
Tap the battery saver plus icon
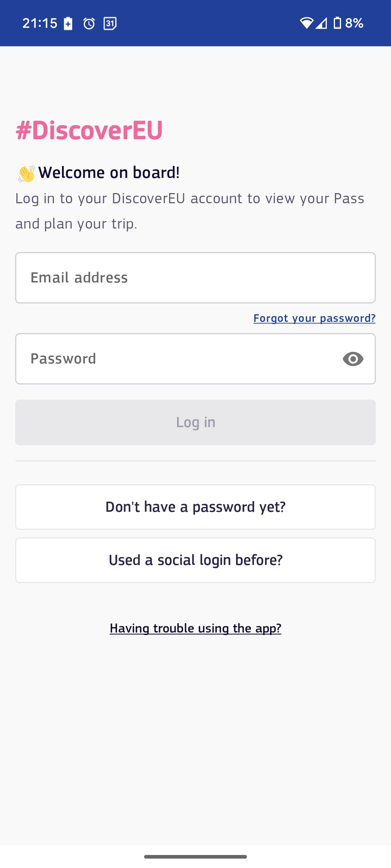click(68, 24)
